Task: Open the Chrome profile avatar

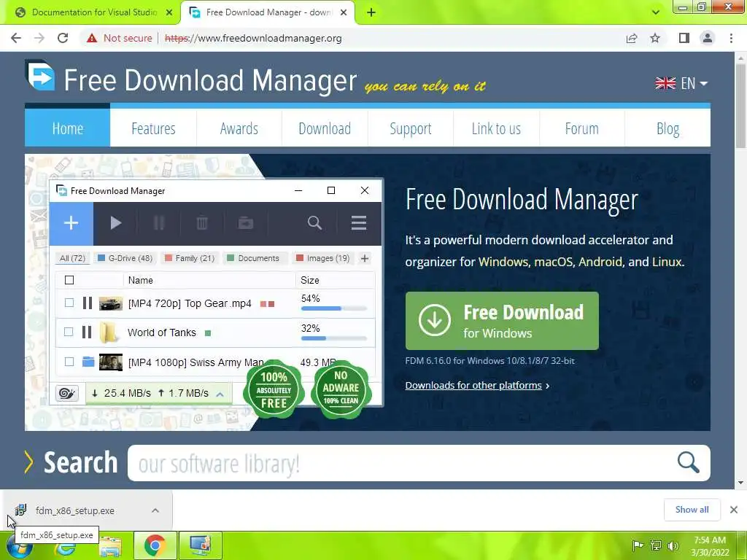Action: 708,38
